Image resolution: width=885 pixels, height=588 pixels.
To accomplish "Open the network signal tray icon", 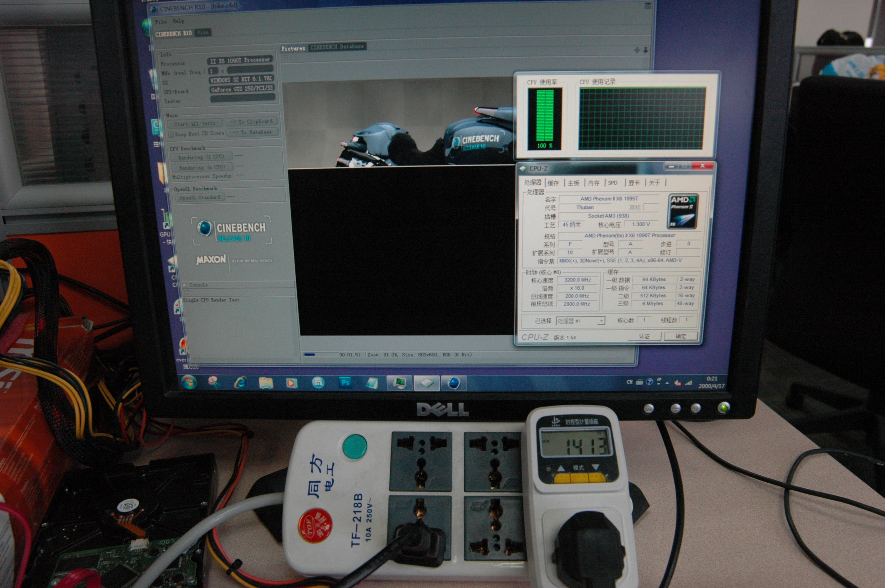I will (x=688, y=383).
